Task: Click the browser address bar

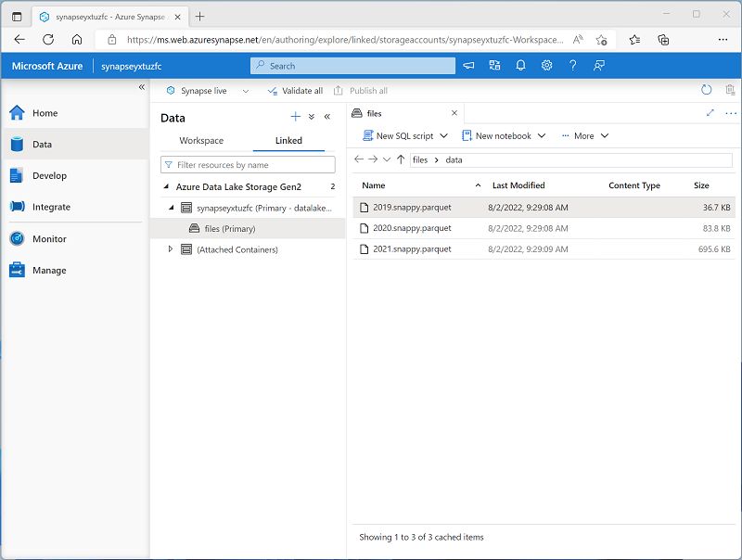Action: tap(344, 40)
